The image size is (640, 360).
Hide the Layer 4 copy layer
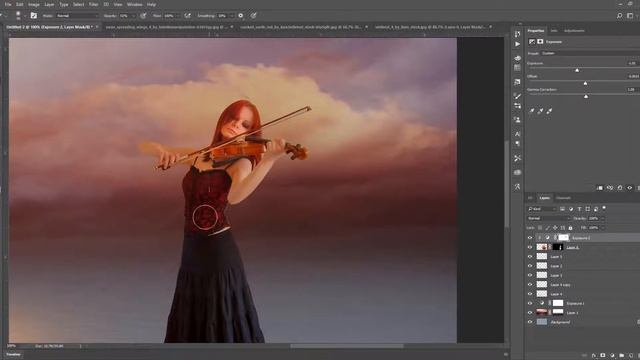(530, 284)
